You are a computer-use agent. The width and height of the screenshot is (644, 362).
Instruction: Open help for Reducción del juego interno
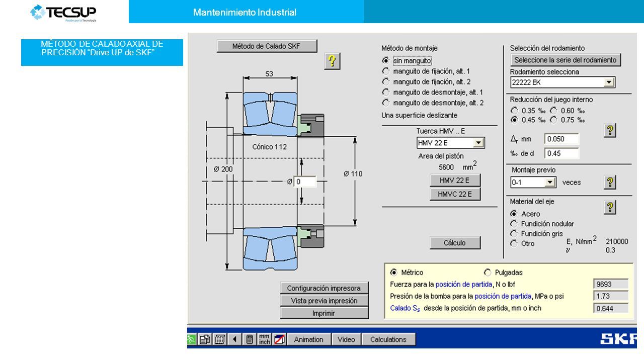[x=610, y=130]
